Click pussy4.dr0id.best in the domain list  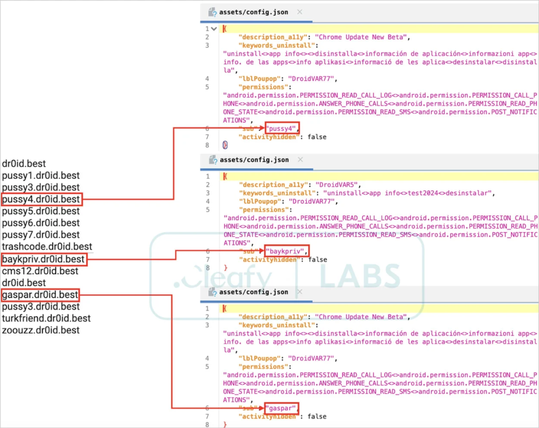[41, 199]
